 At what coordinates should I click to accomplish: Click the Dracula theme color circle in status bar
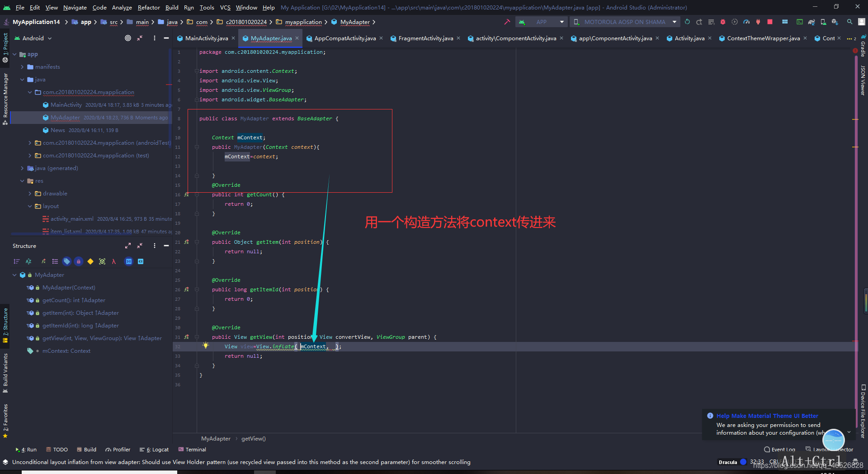point(743,462)
